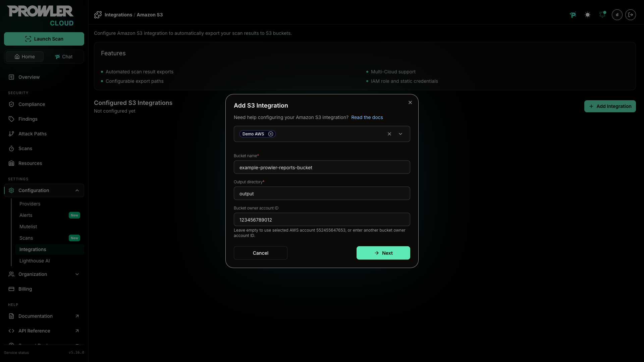
Task: Open Alerts under Configuration
Action: coord(50,215)
